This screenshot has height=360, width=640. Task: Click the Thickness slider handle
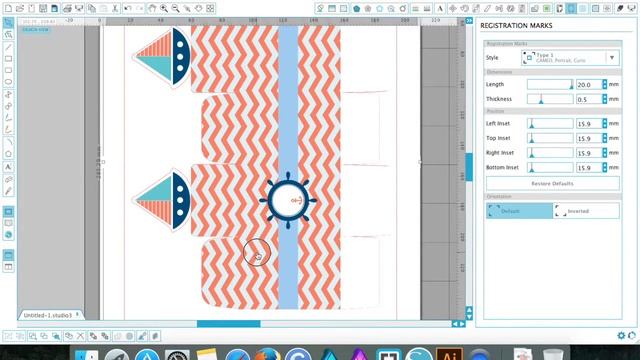pyautogui.click(x=541, y=100)
